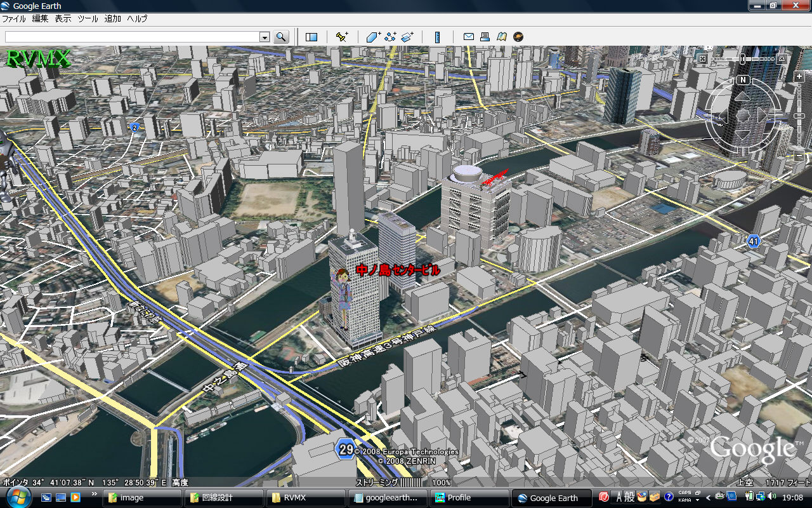Click the N north reset button
This screenshot has width=812, height=508.
point(743,80)
